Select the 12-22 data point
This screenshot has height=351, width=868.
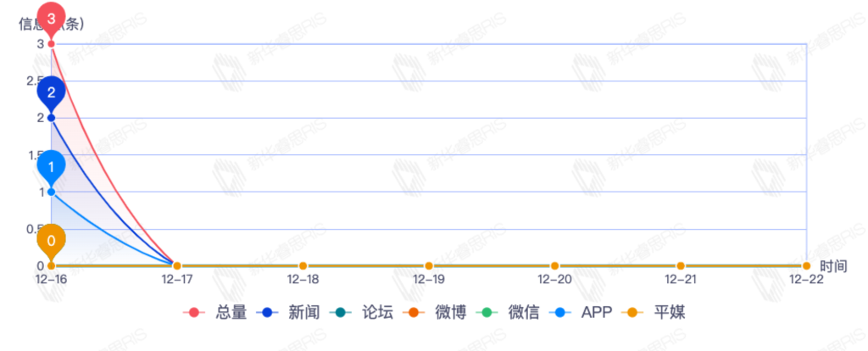click(x=806, y=266)
